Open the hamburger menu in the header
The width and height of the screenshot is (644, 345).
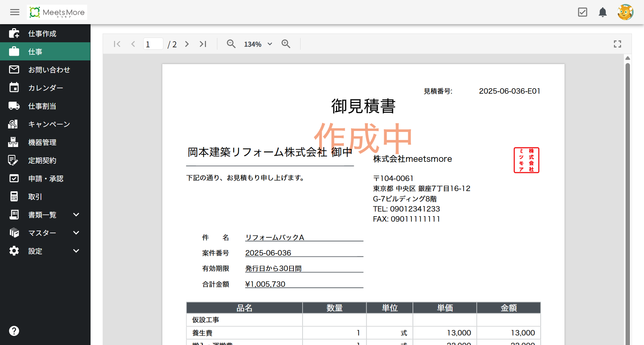(14, 12)
